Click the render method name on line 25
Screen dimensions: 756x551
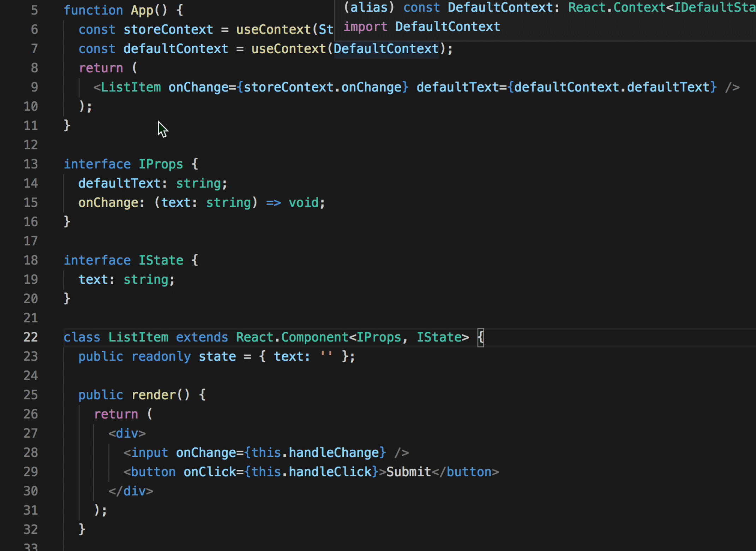tap(154, 395)
